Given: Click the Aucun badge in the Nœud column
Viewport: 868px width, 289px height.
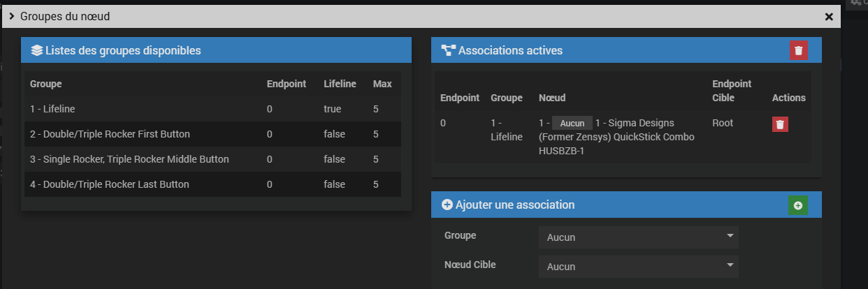Looking at the screenshot, I should [572, 124].
